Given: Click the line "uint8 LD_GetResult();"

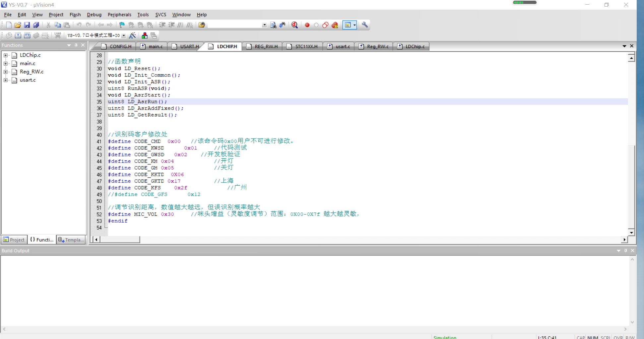Looking at the screenshot, I should pos(142,115).
